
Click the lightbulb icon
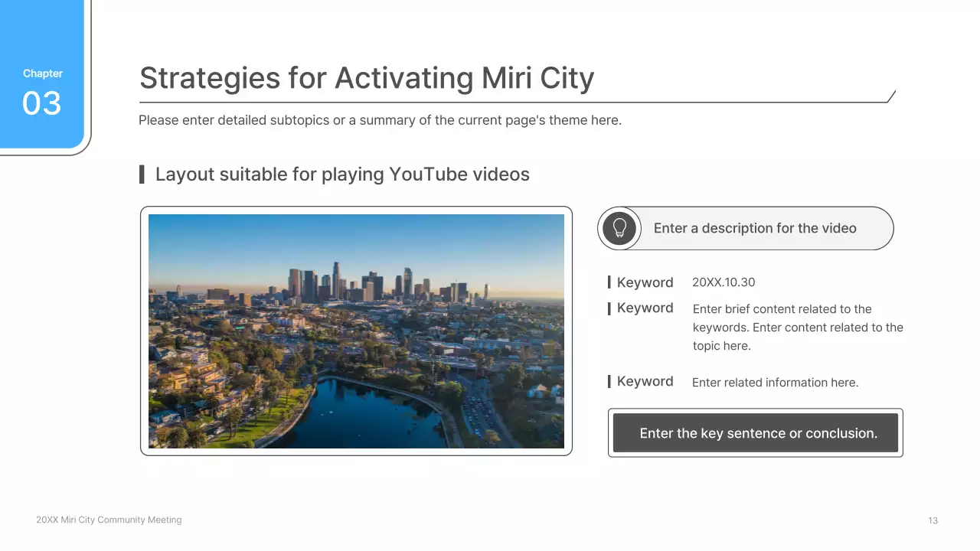coord(619,228)
